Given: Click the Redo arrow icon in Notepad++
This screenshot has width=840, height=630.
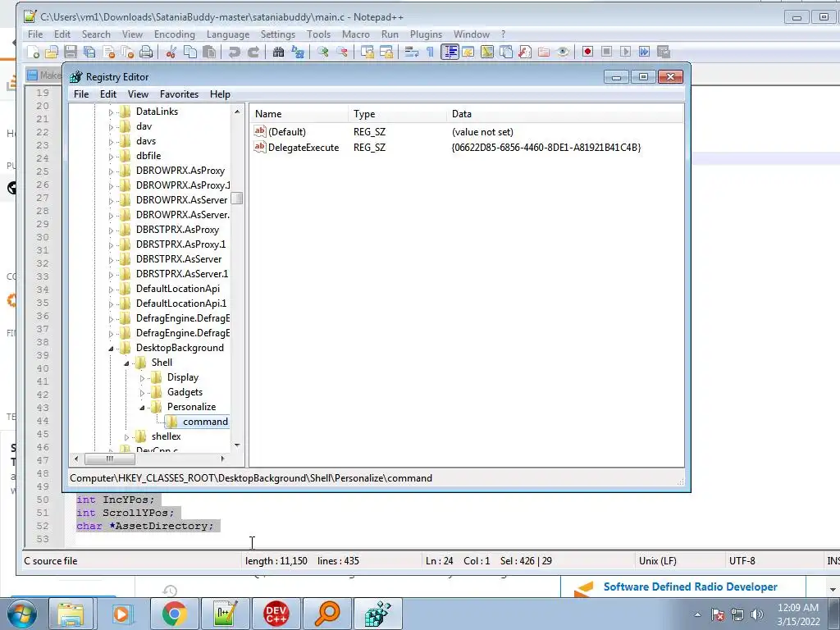Looking at the screenshot, I should click(x=253, y=52).
